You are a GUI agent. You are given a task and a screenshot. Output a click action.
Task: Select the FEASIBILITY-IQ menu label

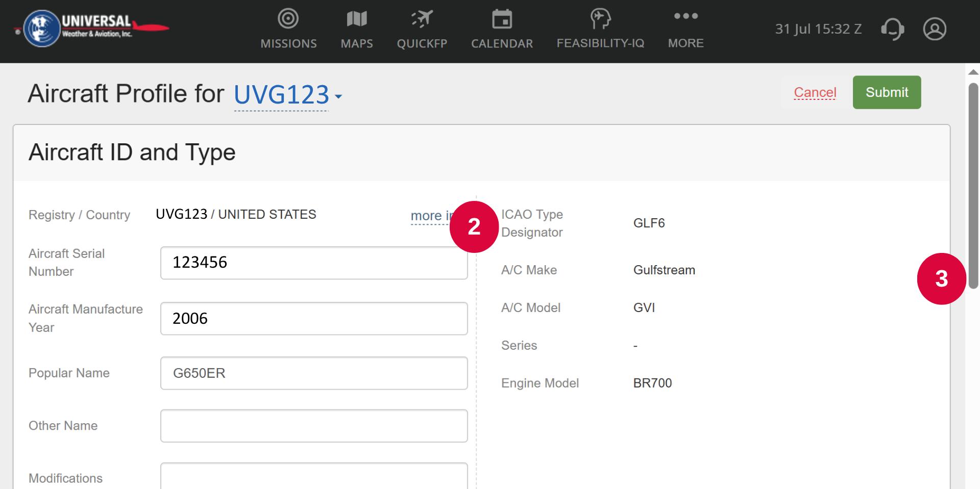pos(600,43)
